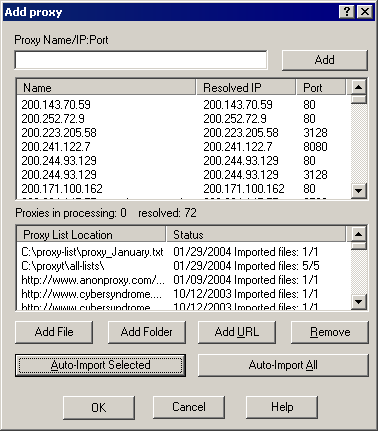Click the Add Folder button

[147, 332]
